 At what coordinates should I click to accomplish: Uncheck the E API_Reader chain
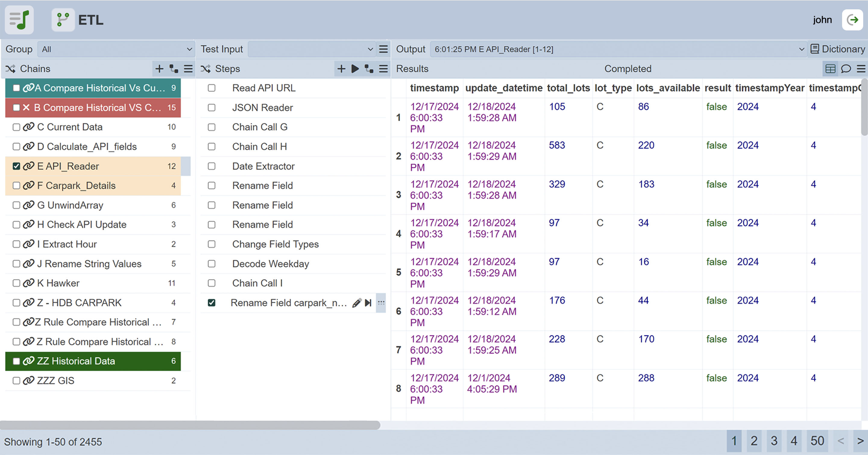tap(16, 166)
